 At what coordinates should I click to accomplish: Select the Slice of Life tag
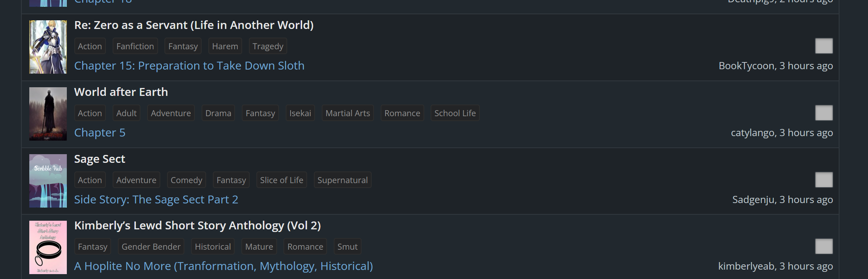282,180
